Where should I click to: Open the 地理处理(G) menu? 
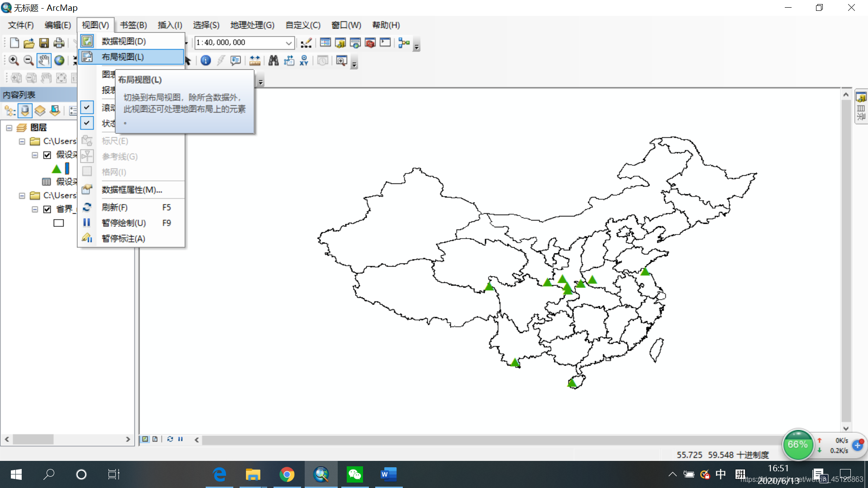[252, 25]
